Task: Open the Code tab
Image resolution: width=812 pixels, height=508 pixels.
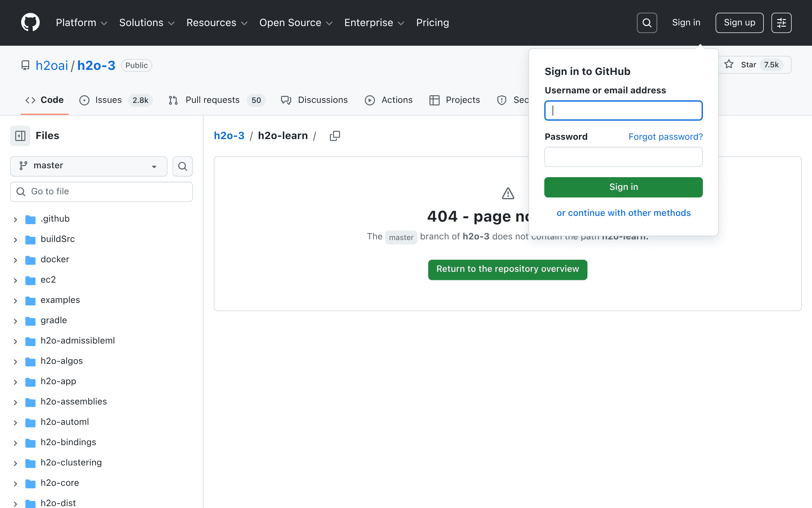Action: pos(44,100)
